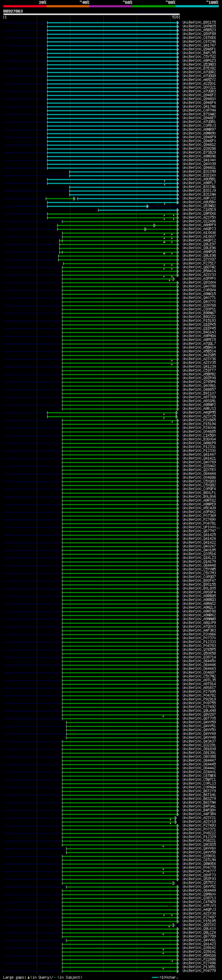222x980 pixels.
Task: Select the UniRef100_P07369 label
Action: [199, 516]
